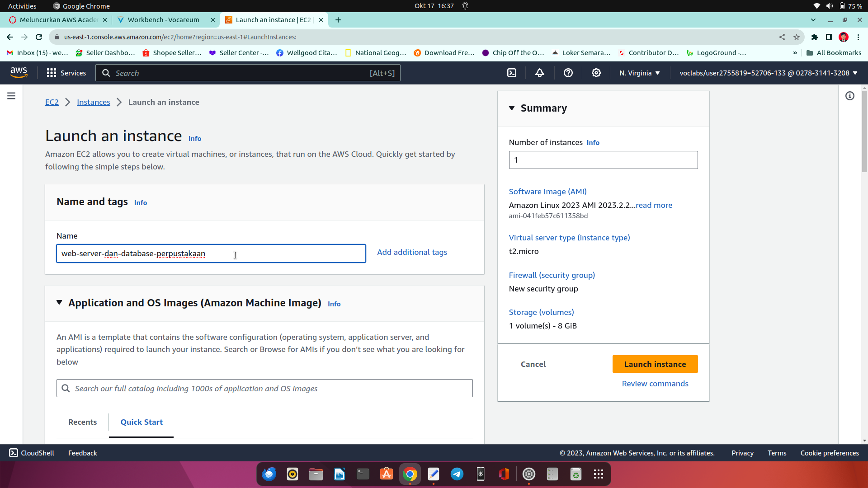Open the Services grid menu
The width and height of the screenshot is (868, 488).
tap(66, 73)
